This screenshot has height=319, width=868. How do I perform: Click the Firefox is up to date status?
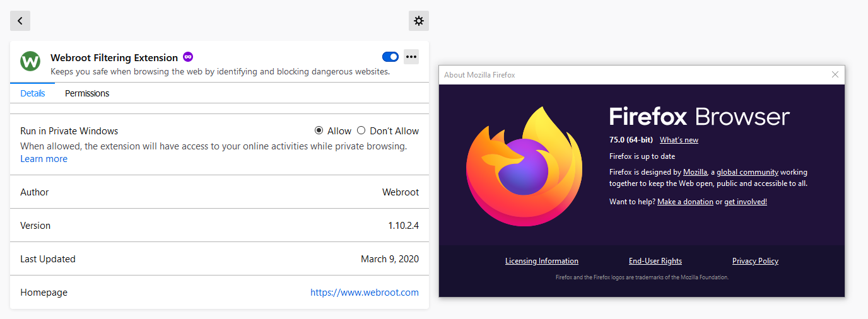pyautogui.click(x=642, y=156)
